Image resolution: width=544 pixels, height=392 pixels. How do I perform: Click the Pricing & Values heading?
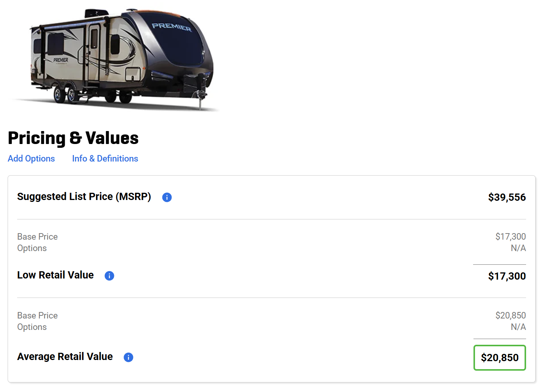pyautogui.click(x=73, y=138)
